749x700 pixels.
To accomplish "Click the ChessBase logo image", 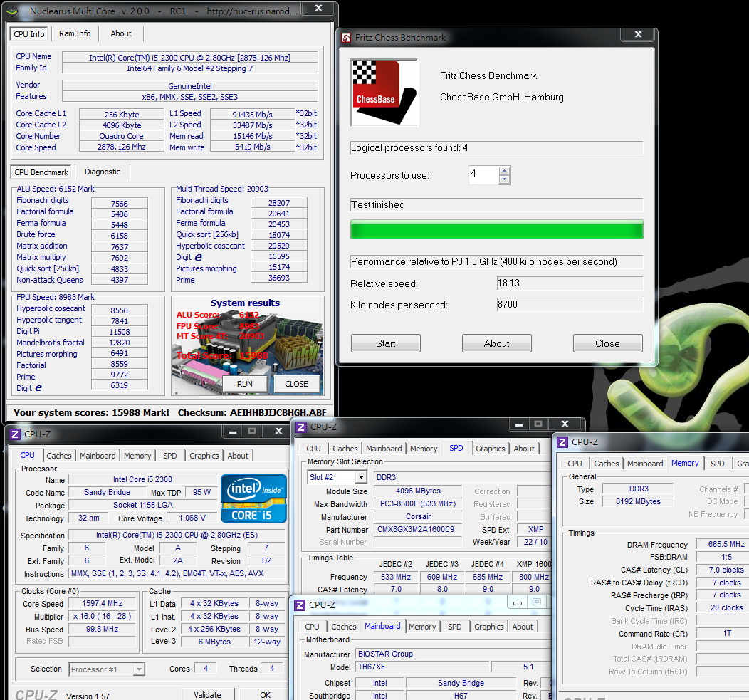I will click(x=384, y=93).
